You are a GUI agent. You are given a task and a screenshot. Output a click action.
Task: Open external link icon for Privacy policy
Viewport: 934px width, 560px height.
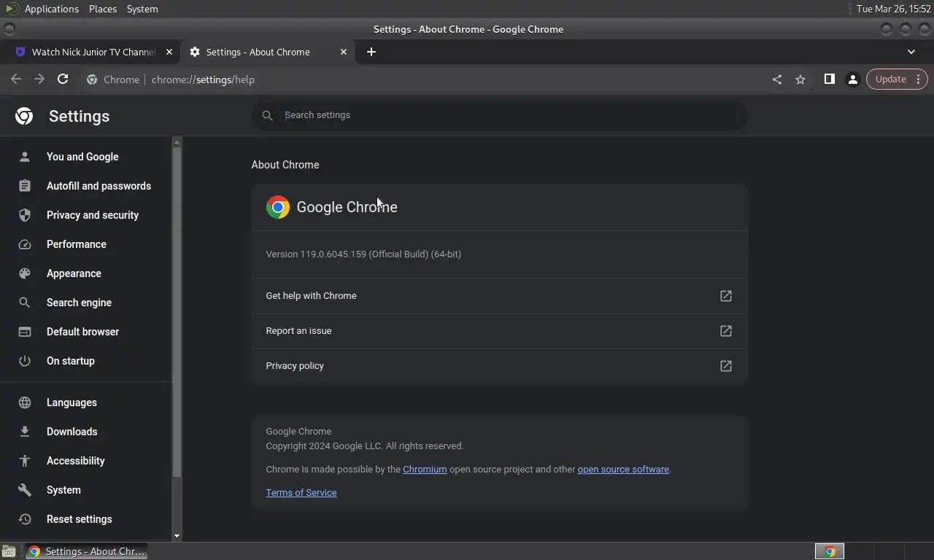coord(726,366)
